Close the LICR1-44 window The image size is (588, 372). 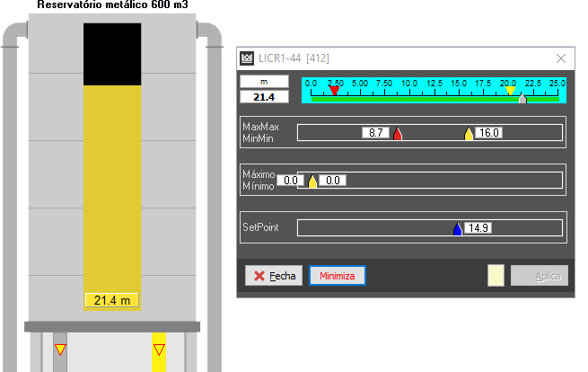point(561,58)
